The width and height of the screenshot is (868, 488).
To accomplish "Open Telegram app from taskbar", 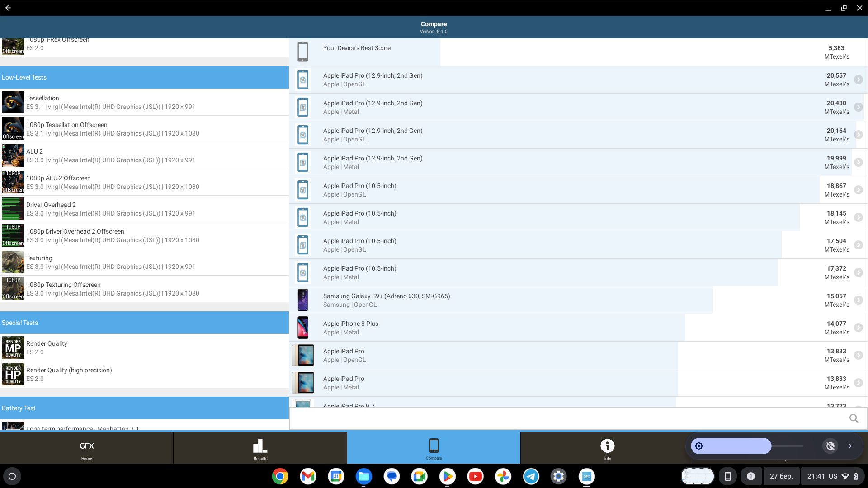I will [x=531, y=476].
